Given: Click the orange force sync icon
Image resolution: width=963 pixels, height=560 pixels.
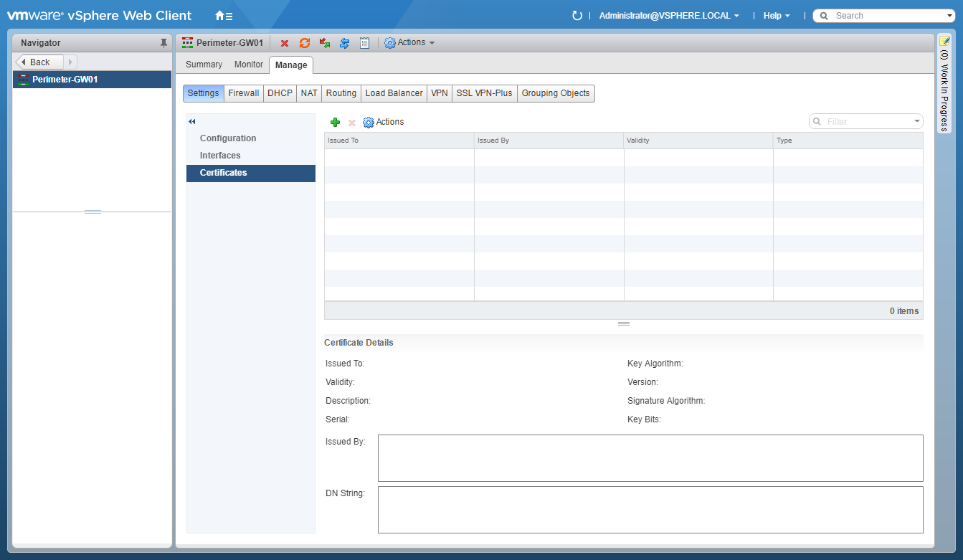Looking at the screenshot, I should pos(305,43).
